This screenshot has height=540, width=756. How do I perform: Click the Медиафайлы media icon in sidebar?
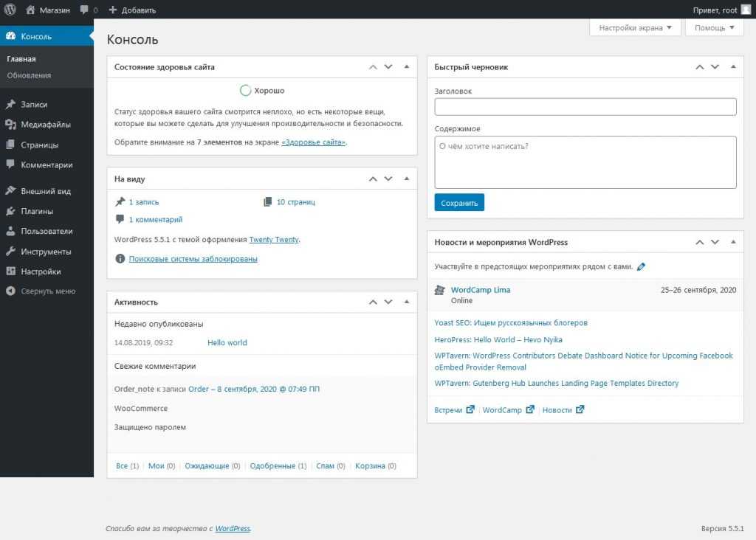11,125
